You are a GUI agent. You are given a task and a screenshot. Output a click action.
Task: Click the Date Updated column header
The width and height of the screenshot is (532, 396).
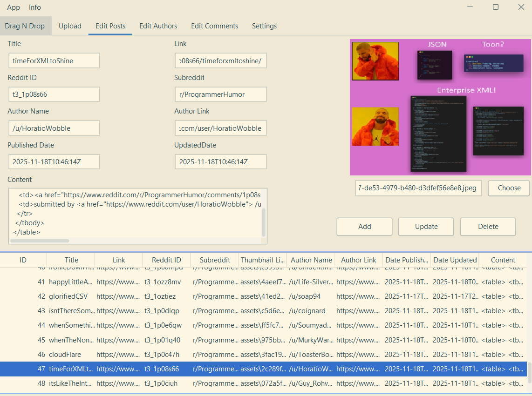(x=455, y=260)
